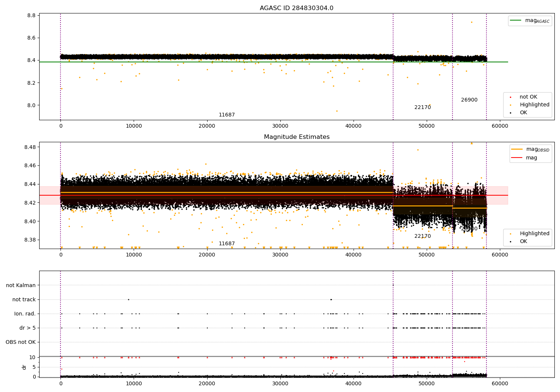Click the 30000 x-axis tick in the bottom plot
The height and width of the screenshot is (392, 560).
pos(280,383)
